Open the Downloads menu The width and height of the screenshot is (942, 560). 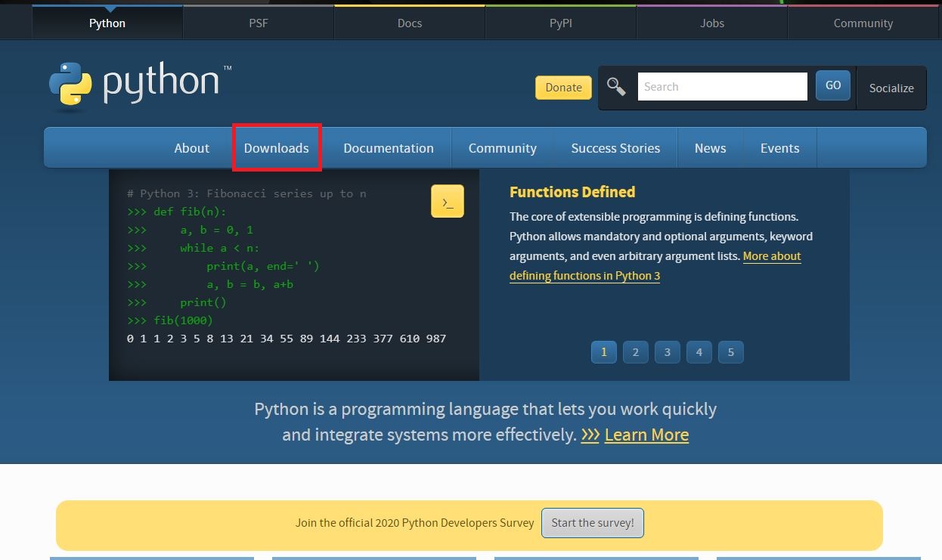point(277,148)
